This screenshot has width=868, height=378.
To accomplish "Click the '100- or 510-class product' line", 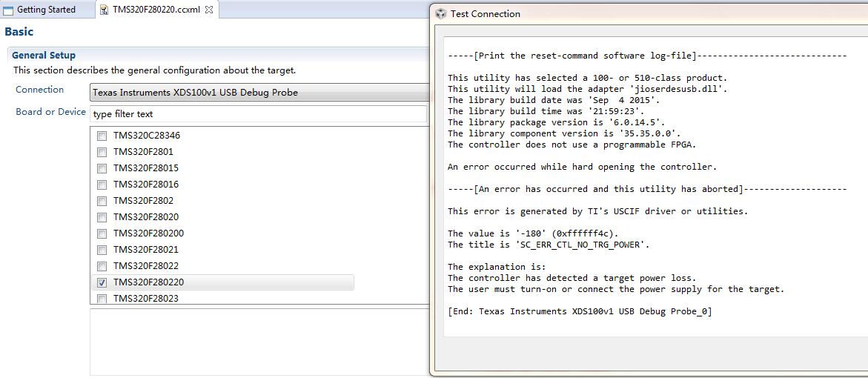I will (587, 78).
